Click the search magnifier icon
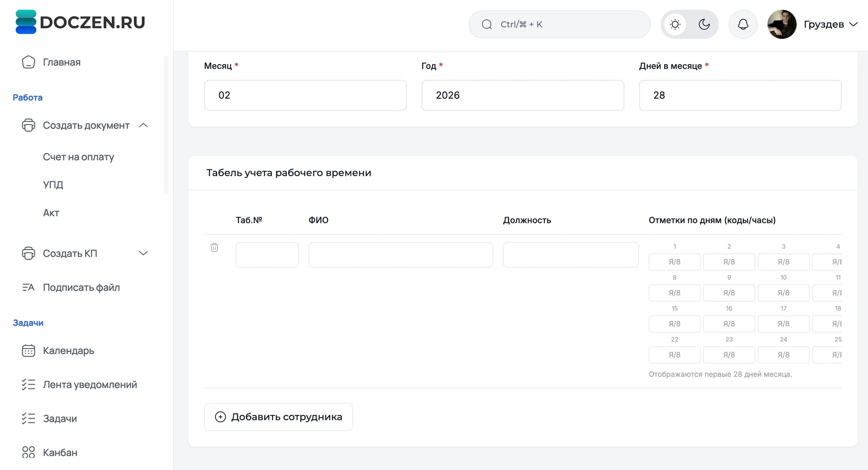Screen dimensions: 868x470 tap(487, 24)
